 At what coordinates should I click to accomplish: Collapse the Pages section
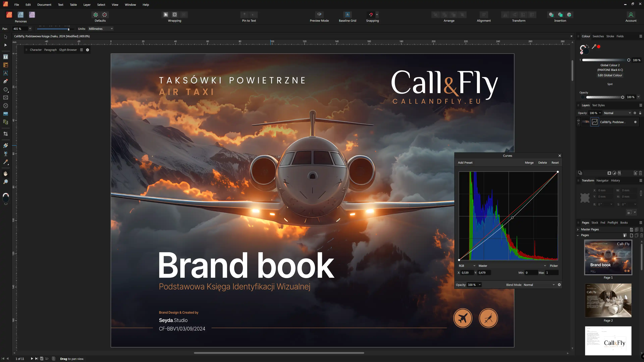578,235
